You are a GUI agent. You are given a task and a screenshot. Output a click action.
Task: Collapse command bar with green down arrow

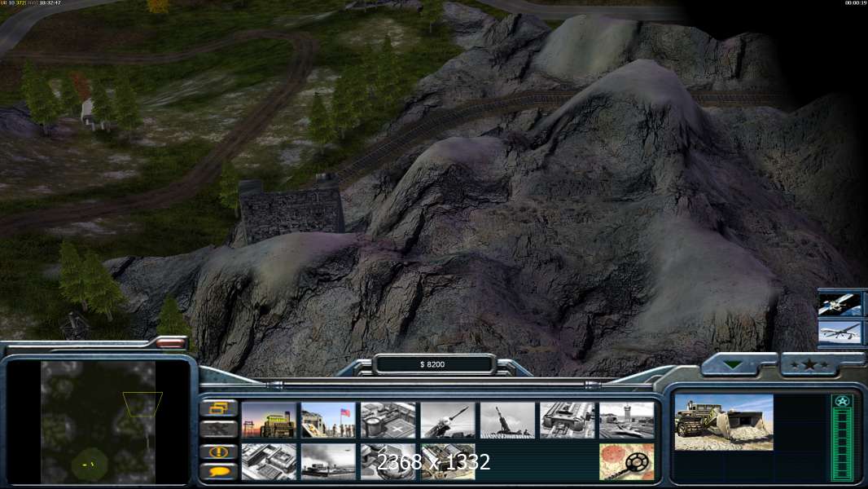point(734,364)
